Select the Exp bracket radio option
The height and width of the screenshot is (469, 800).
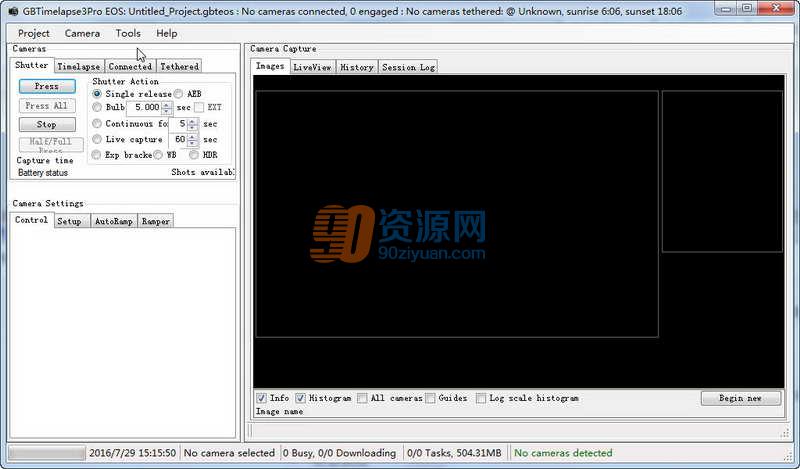(x=96, y=155)
